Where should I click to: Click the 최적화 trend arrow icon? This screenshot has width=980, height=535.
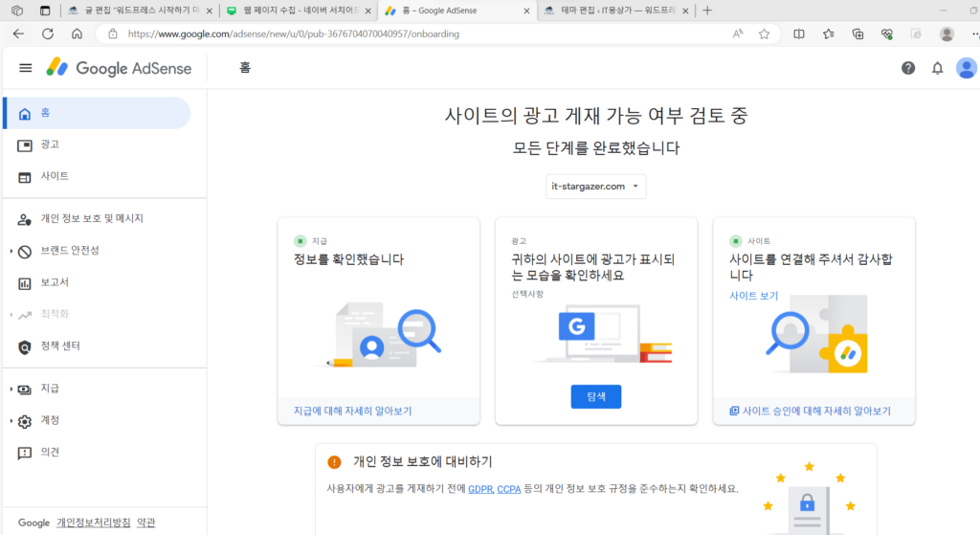pos(24,315)
